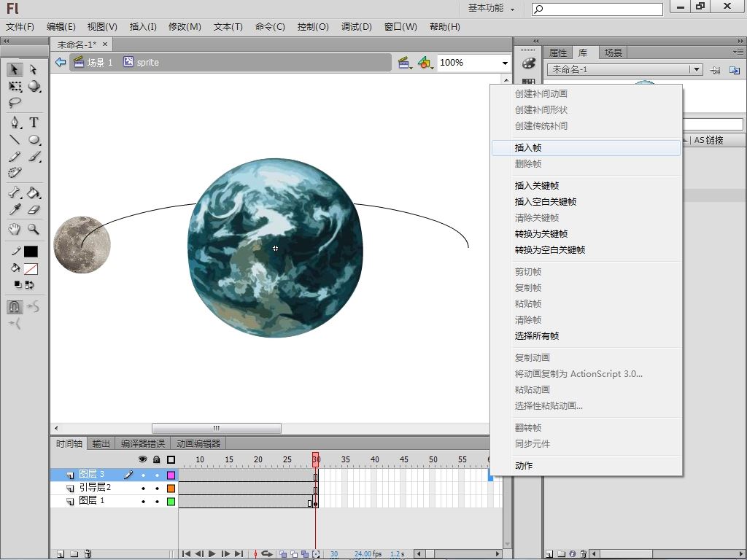Click the 场景 1 breadcrumb

pos(93,63)
